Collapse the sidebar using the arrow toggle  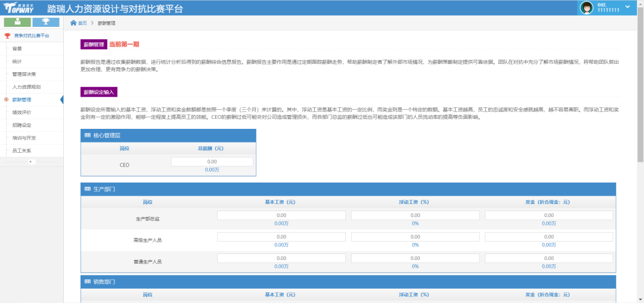tap(31, 162)
